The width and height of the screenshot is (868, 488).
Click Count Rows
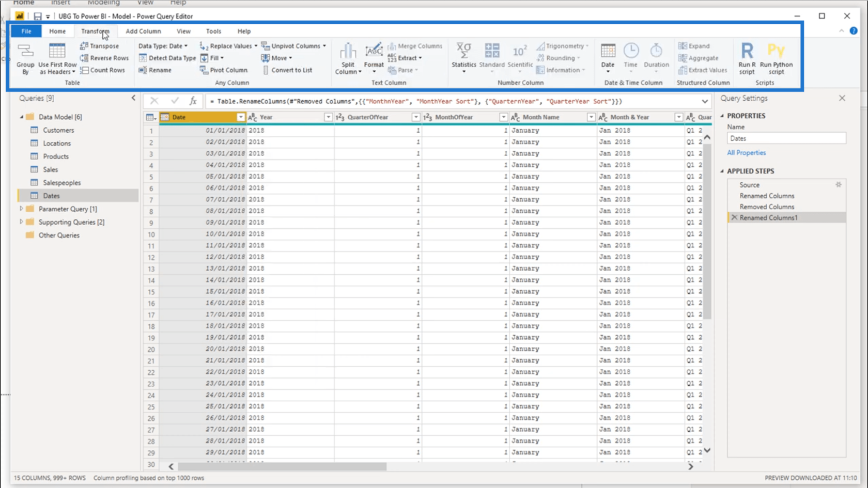pyautogui.click(x=102, y=70)
